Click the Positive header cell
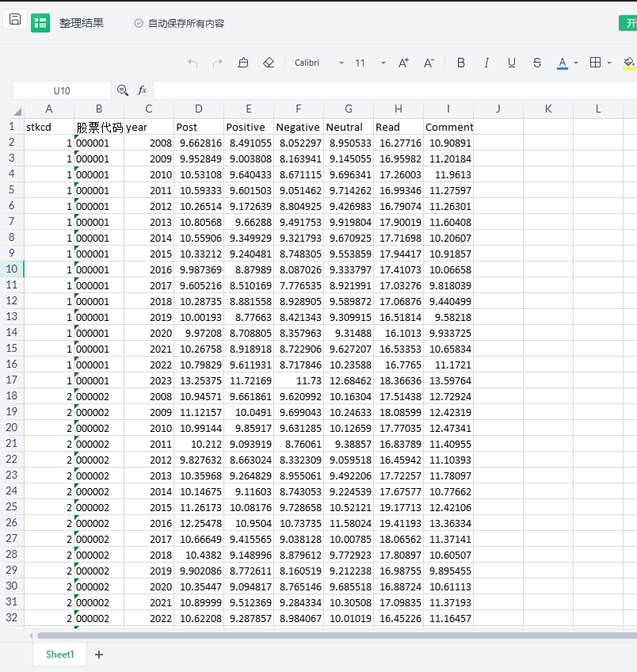637x672 pixels. click(x=249, y=127)
